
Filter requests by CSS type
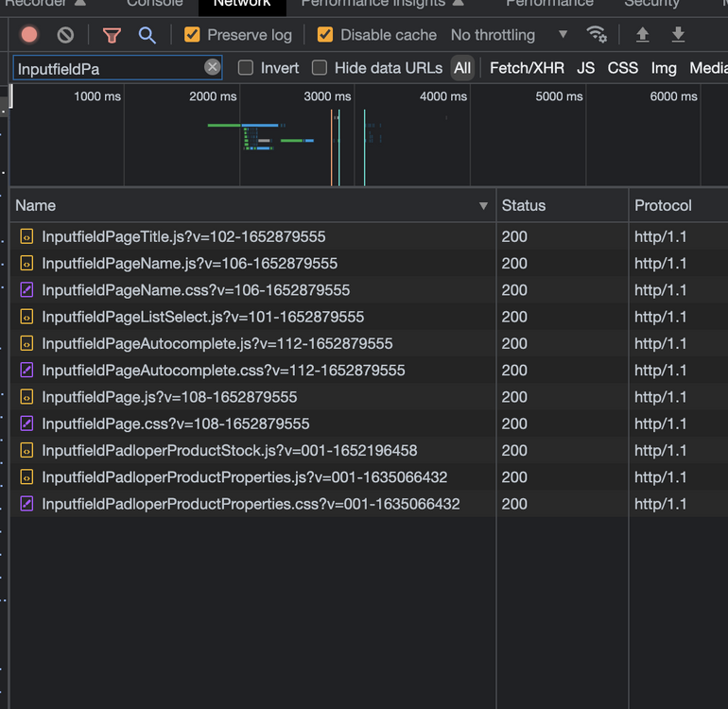[622, 68]
